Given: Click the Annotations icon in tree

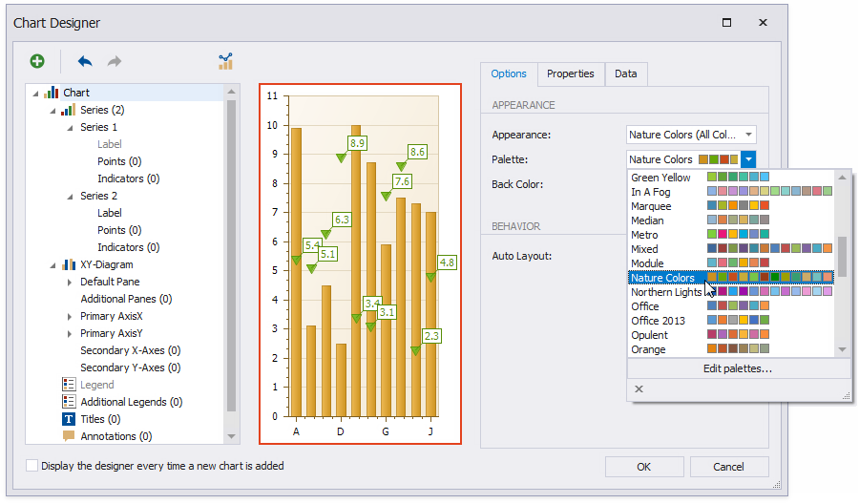Looking at the screenshot, I should tap(69, 436).
